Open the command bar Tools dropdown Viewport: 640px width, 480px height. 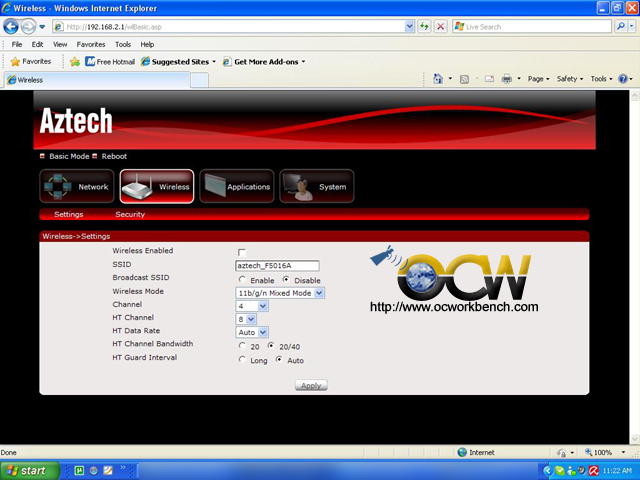coord(601,79)
